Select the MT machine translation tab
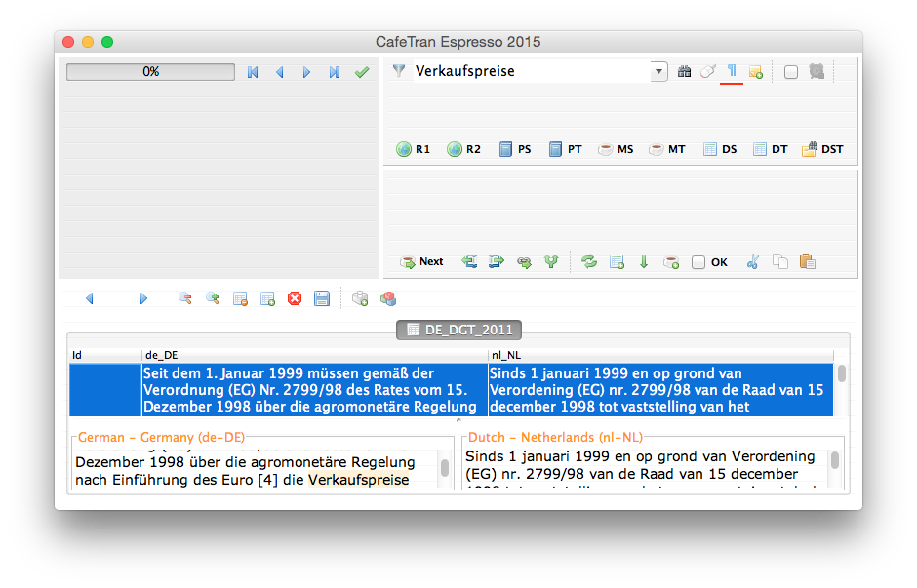Image resolution: width=917 pixels, height=588 pixels. (669, 149)
